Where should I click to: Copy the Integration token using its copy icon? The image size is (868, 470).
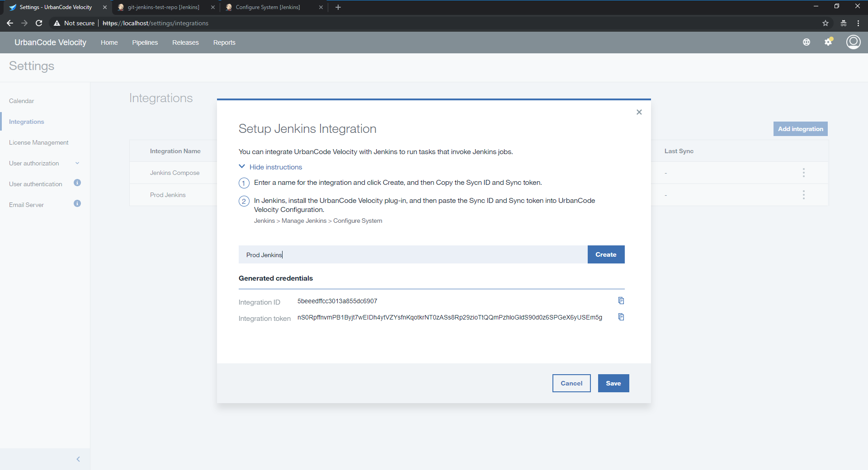point(621,317)
